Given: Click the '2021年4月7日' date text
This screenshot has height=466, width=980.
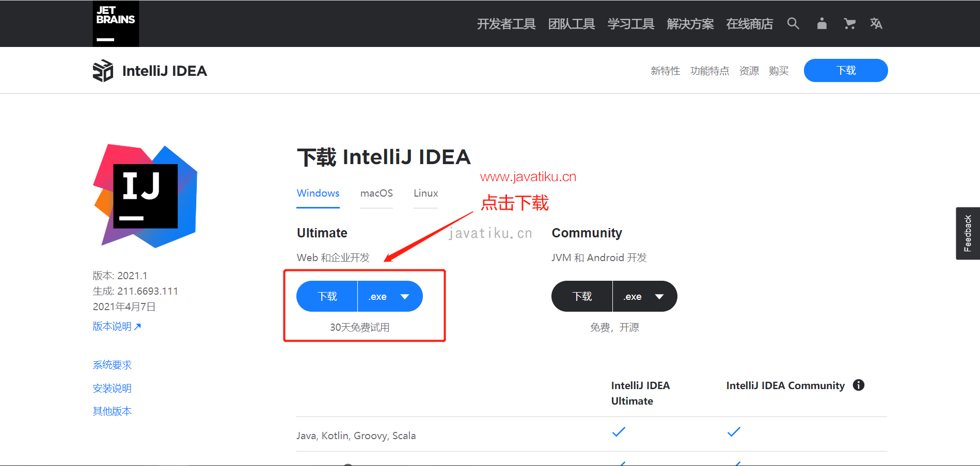Looking at the screenshot, I should pos(124,307).
